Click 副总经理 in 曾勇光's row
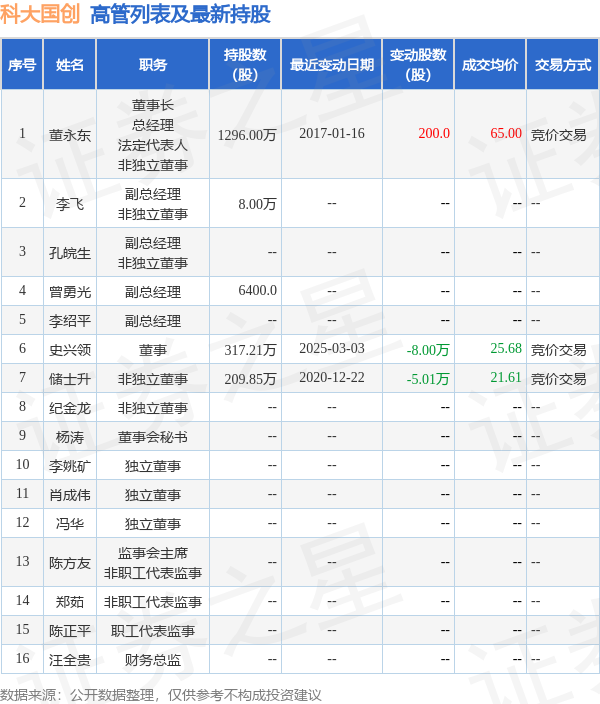 pos(153,292)
